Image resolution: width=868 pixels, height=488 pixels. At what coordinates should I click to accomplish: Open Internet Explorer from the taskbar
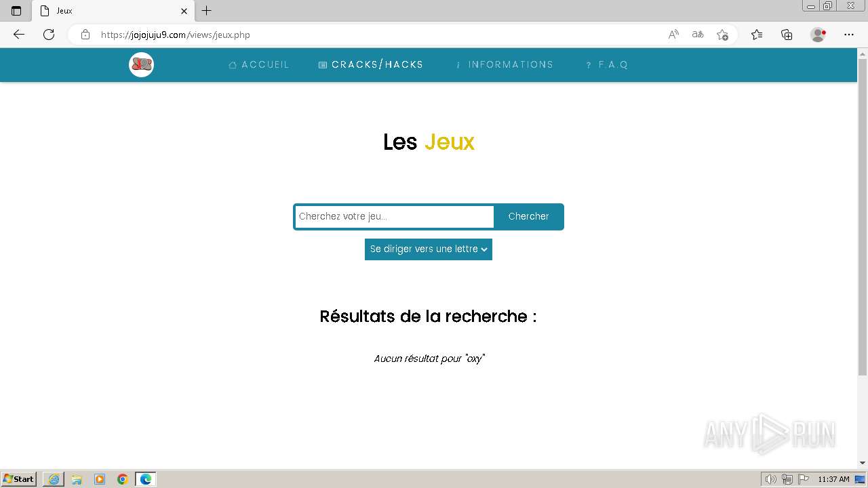(x=54, y=479)
